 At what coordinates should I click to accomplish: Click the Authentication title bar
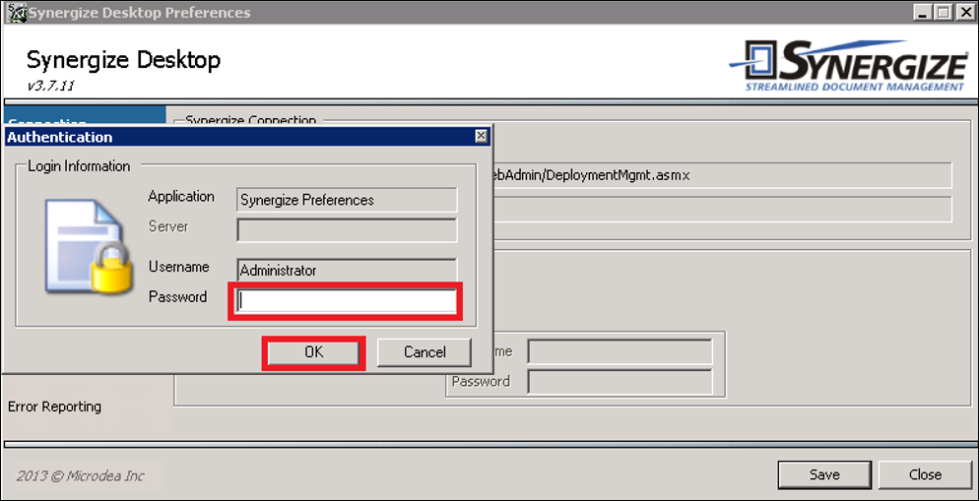coord(247,137)
